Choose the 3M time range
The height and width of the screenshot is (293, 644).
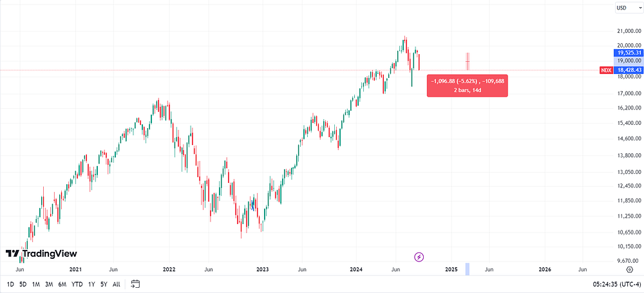(x=49, y=284)
